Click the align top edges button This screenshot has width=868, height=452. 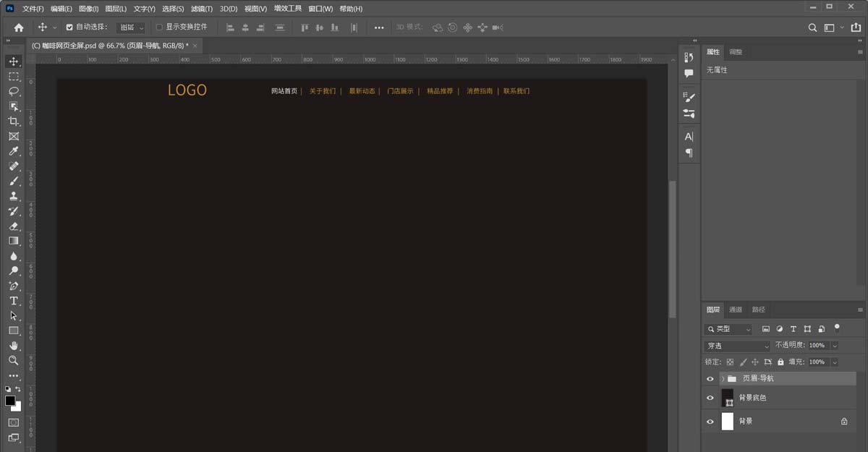click(305, 27)
